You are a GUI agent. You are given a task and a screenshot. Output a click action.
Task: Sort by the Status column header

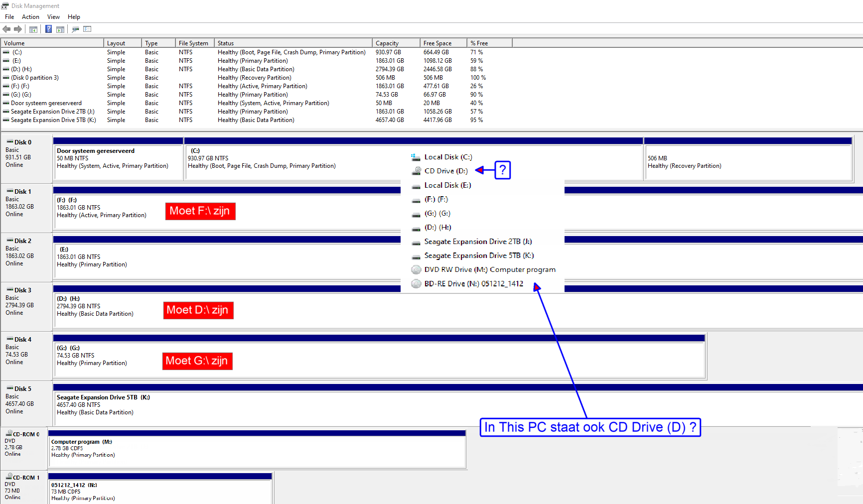(293, 43)
